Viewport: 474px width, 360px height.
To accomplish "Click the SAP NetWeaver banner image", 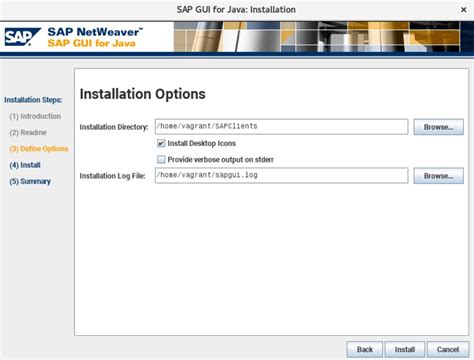I will [x=237, y=37].
